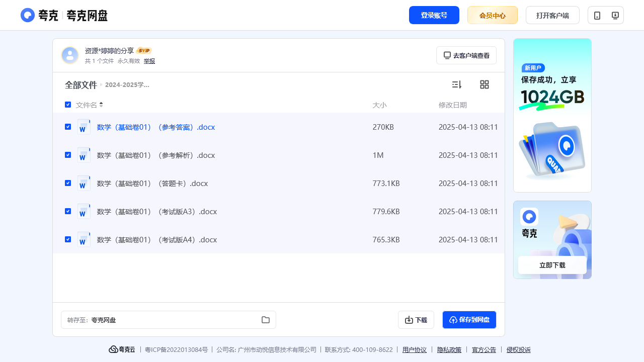Uncheck the 答题卡.docx checkbox
644x362 pixels.
coord(68,183)
